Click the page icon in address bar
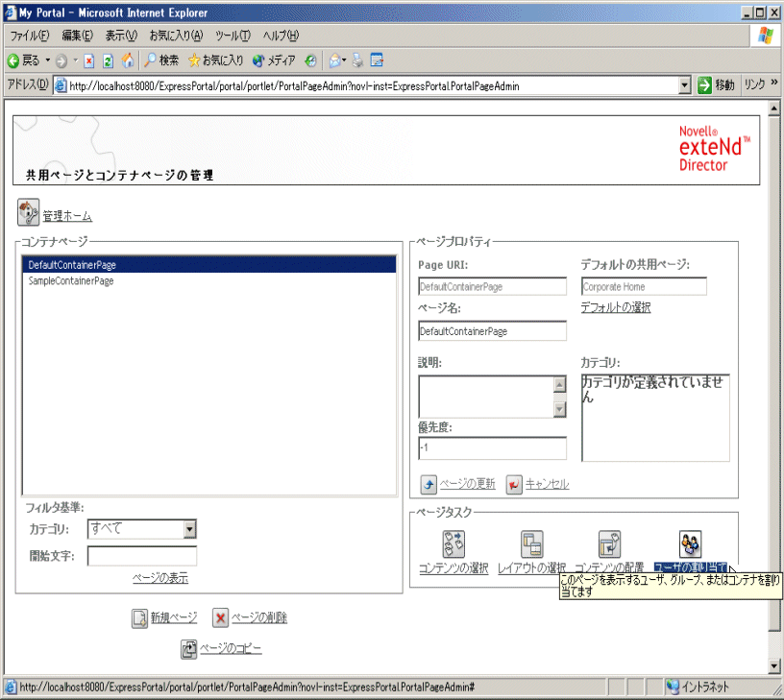This screenshot has width=784, height=700. pyautogui.click(x=61, y=85)
